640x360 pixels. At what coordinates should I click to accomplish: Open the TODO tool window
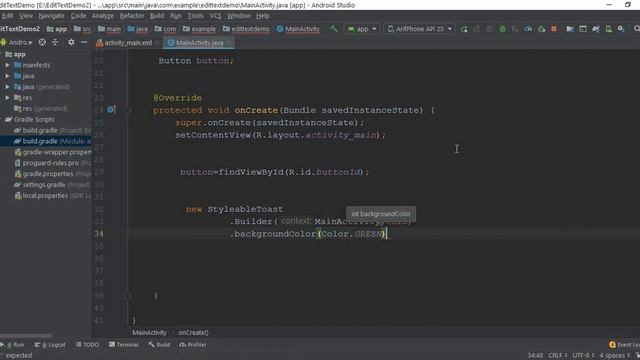(87, 345)
